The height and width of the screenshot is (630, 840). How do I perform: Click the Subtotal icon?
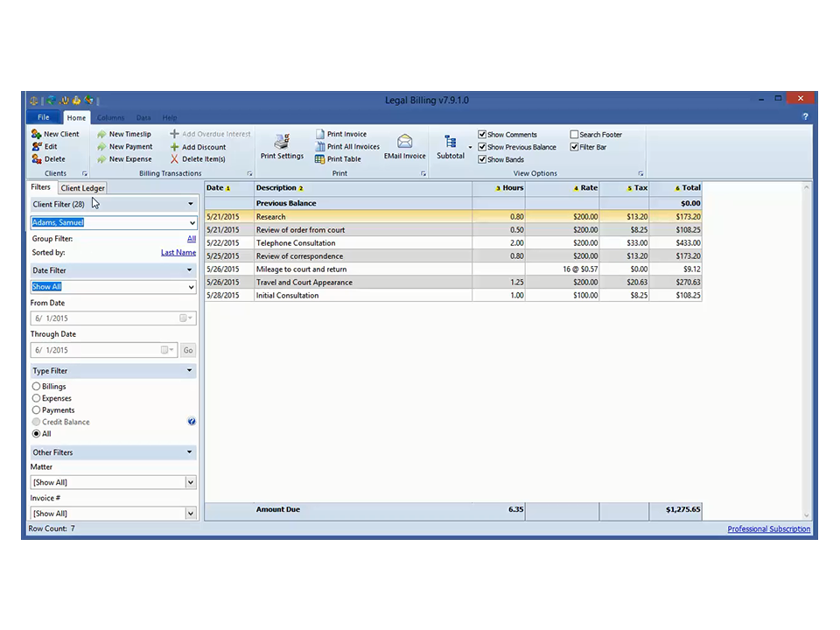pyautogui.click(x=451, y=143)
